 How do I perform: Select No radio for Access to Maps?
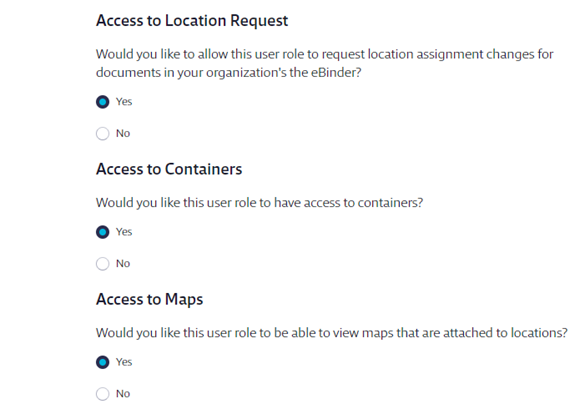(103, 394)
